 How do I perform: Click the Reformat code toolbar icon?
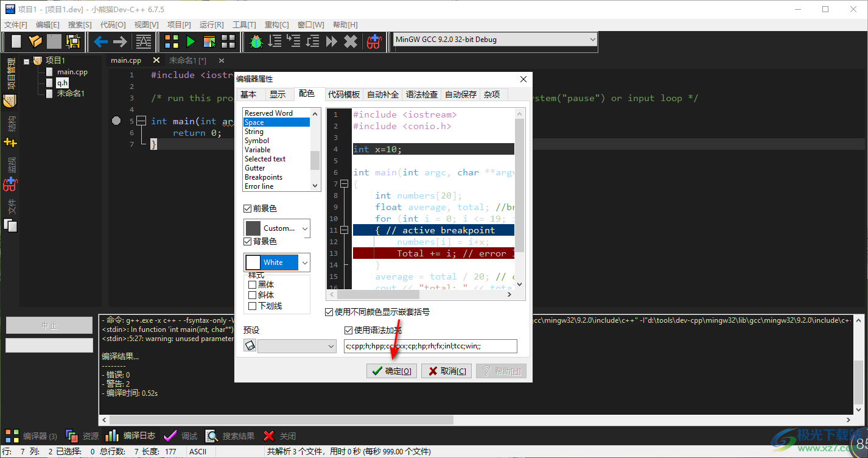pos(144,41)
